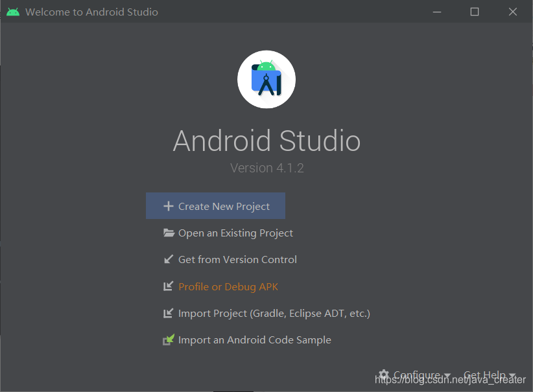Viewport: 533px width, 392px height.
Task: Click the Version 4.1.2 text
Action: (x=267, y=168)
